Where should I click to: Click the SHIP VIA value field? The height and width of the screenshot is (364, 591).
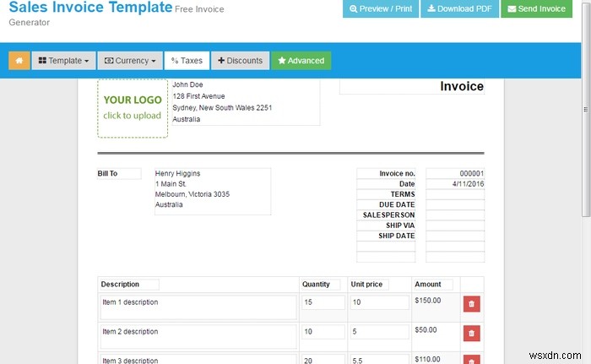[455, 225]
